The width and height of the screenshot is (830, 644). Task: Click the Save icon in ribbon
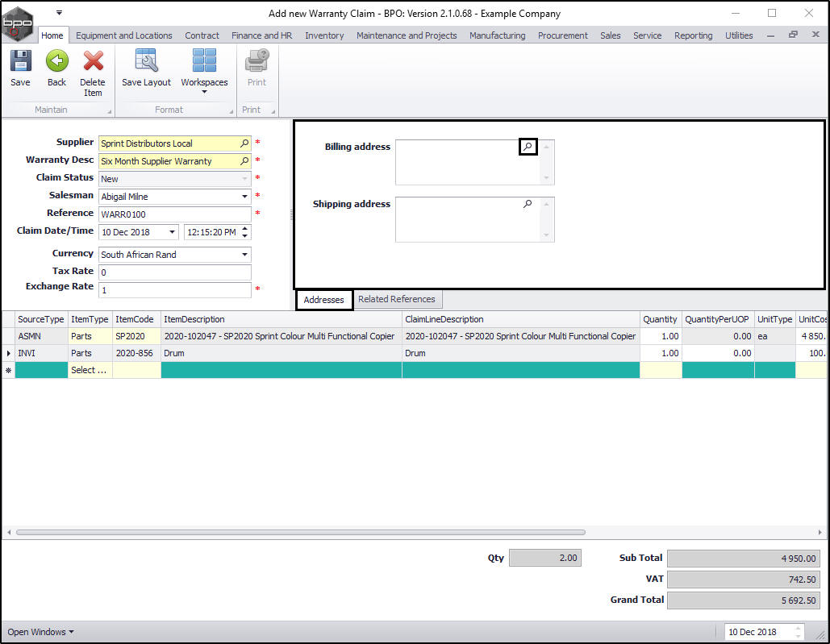(x=21, y=61)
